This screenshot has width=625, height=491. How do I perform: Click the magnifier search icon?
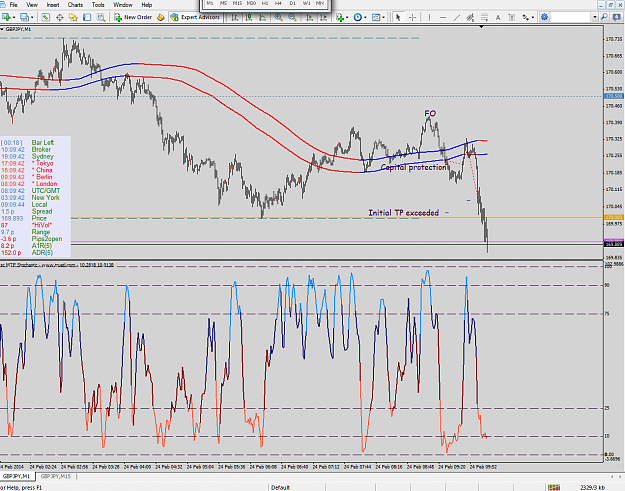click(x=605, y=17)
